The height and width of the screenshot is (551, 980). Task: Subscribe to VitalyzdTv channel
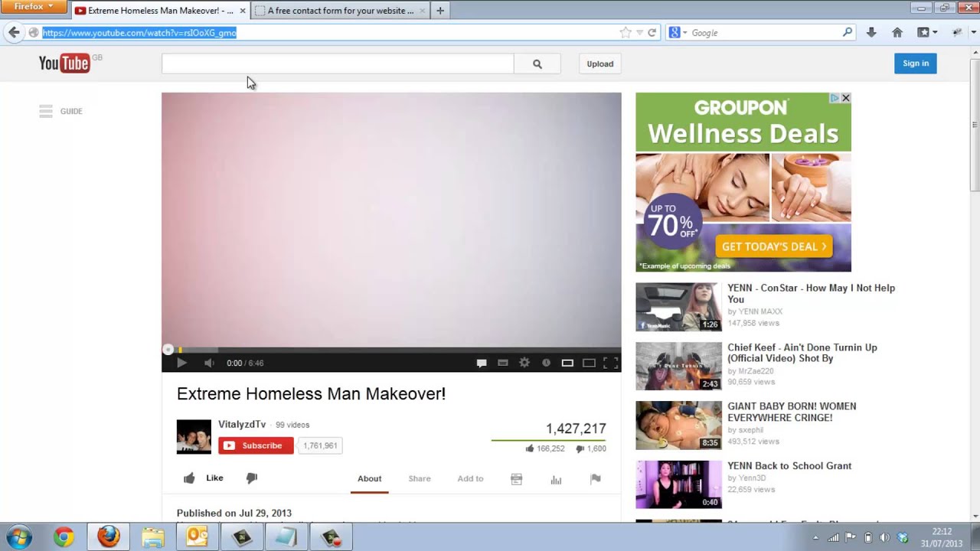(x=256, y=445)
